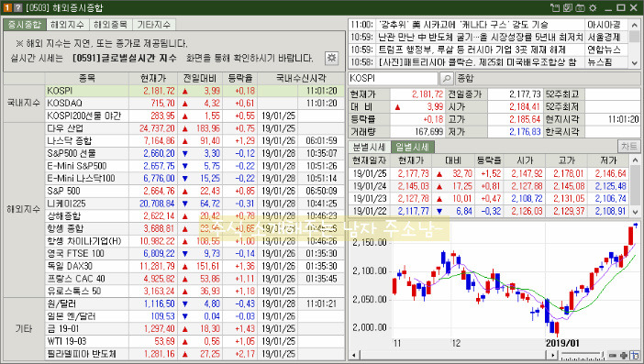644x364 pixels.
Task: Click the 현재가 column header in index table
Action: click(153, 78)
